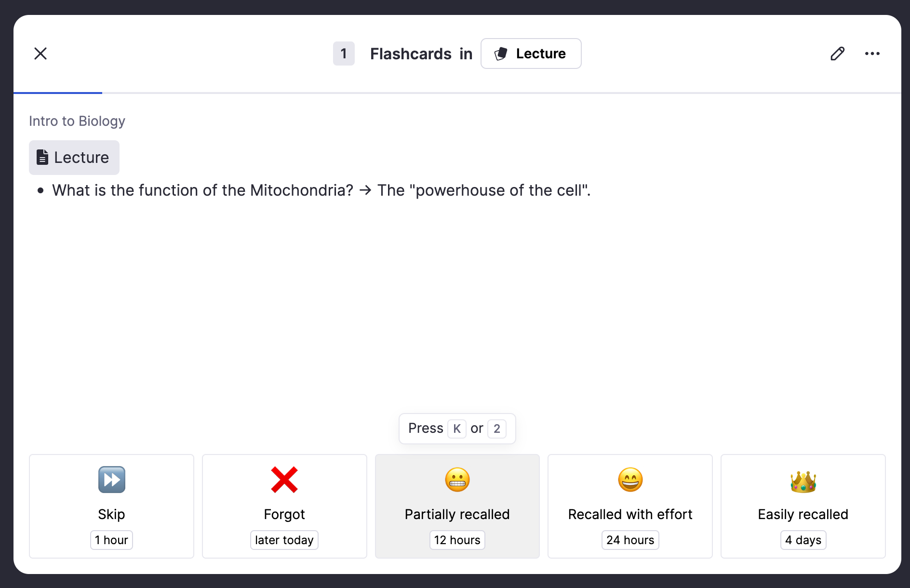Open the three-dot options menu
The image size is (910, 588).
pos(872,53)
